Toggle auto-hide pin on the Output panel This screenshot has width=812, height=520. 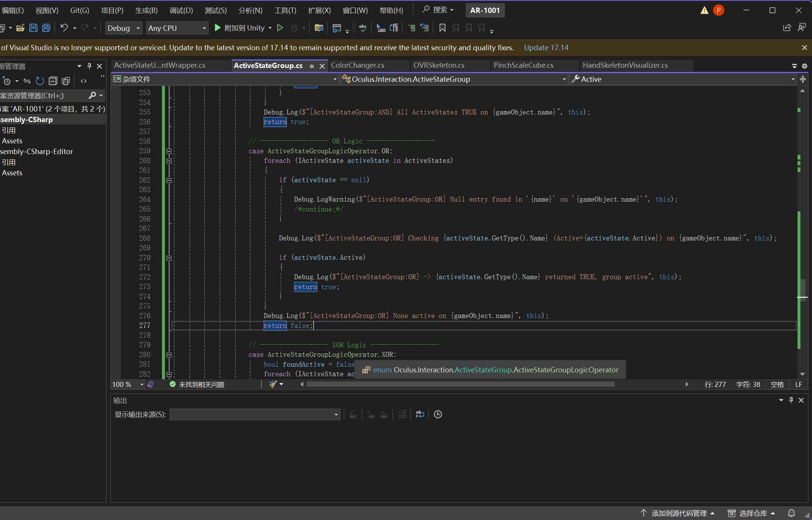tap(791, 400)
